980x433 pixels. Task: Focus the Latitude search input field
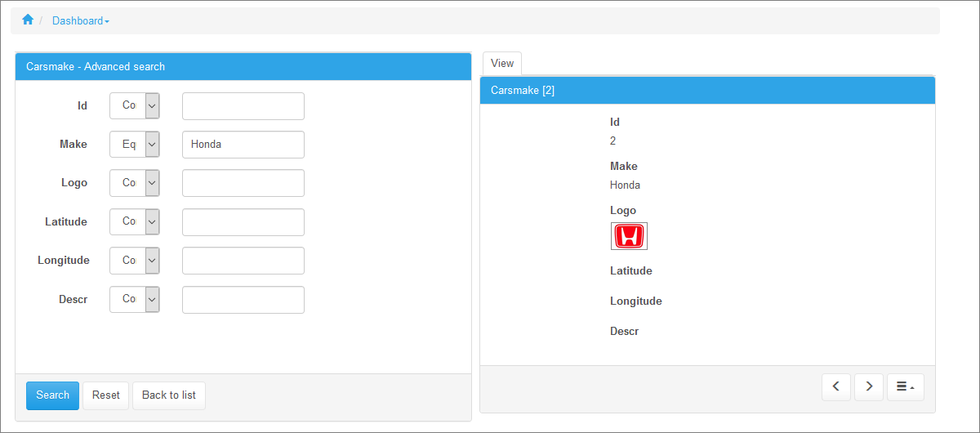[x=243, y=221]
